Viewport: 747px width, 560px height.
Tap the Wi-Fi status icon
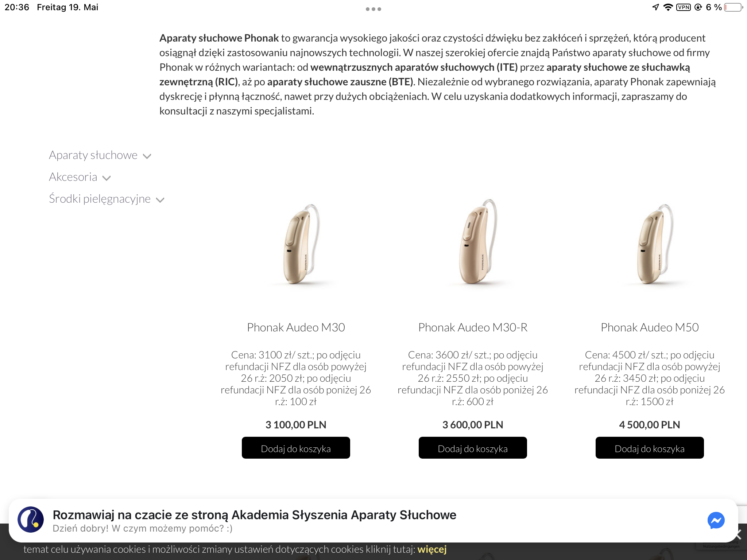[x=668, y=7]
